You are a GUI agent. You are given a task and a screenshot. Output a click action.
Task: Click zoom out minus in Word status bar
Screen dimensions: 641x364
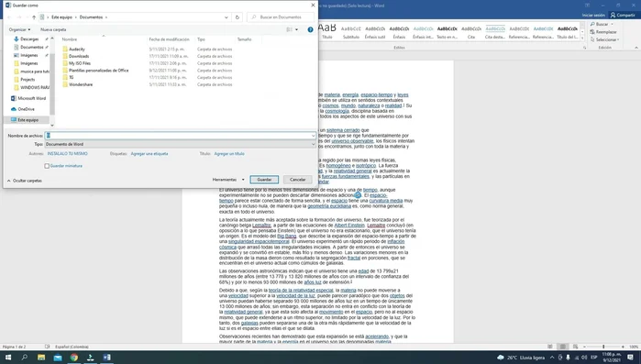(584, 347)
